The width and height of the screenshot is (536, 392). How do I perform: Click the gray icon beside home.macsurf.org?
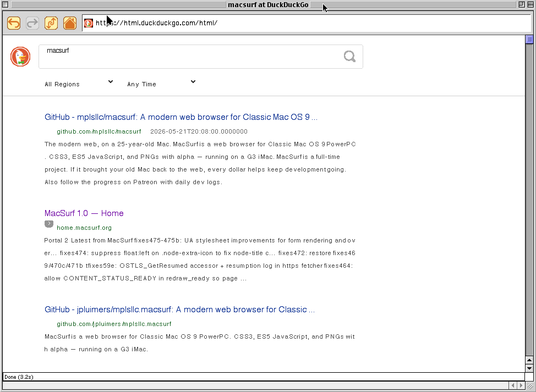click(x=49, y=224)
